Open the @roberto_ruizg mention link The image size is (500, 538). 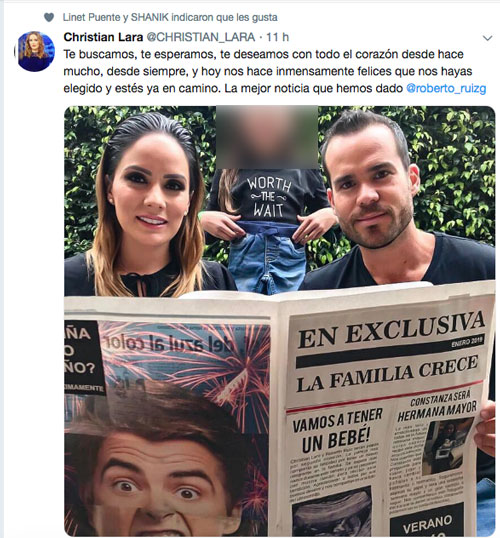point(446,89)
